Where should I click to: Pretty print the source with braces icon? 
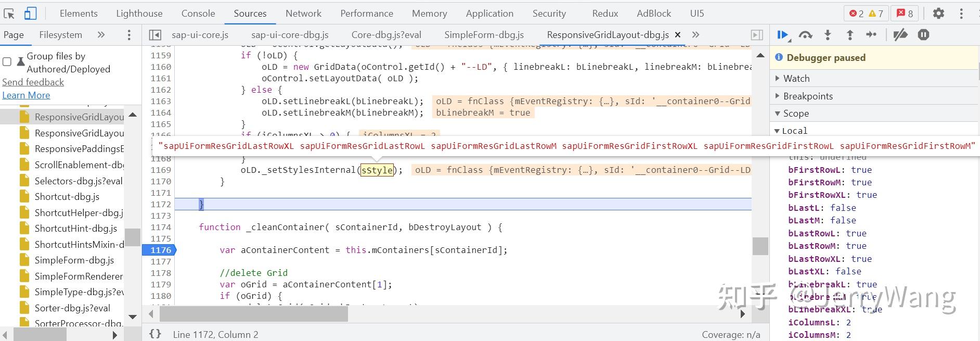[155, 334]
